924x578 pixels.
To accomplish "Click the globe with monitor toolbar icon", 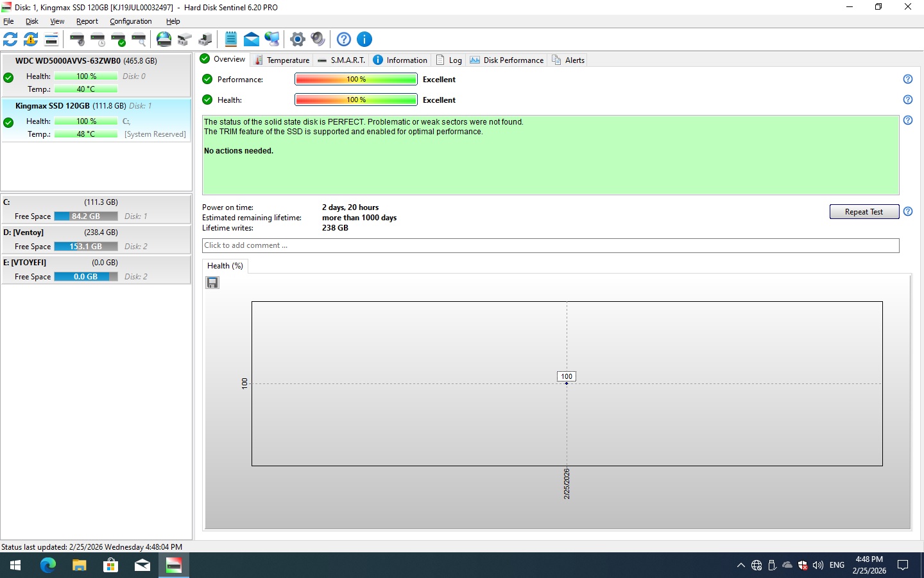I will [x=272, y=39].
